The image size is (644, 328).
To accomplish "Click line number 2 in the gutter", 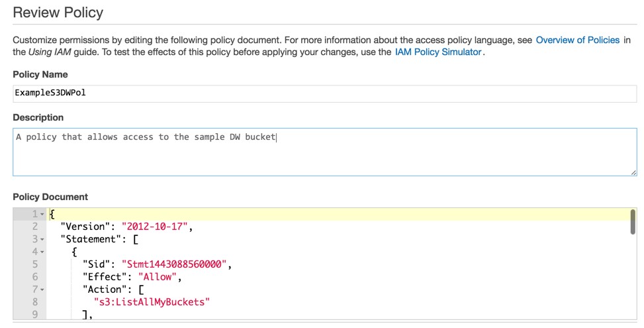I will pyautogui.click(x=35, y=227).
